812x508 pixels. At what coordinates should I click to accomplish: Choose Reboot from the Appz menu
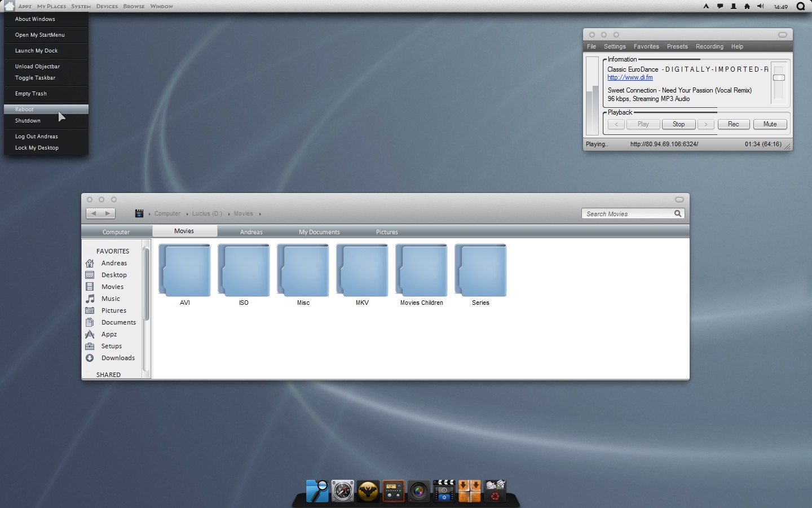46,109
